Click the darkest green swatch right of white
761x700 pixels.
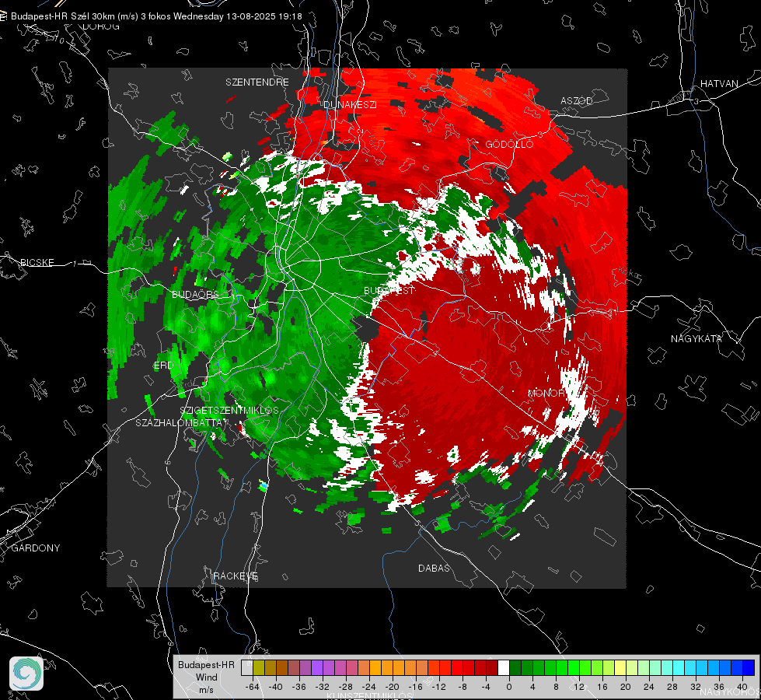(x=515, y=668)
